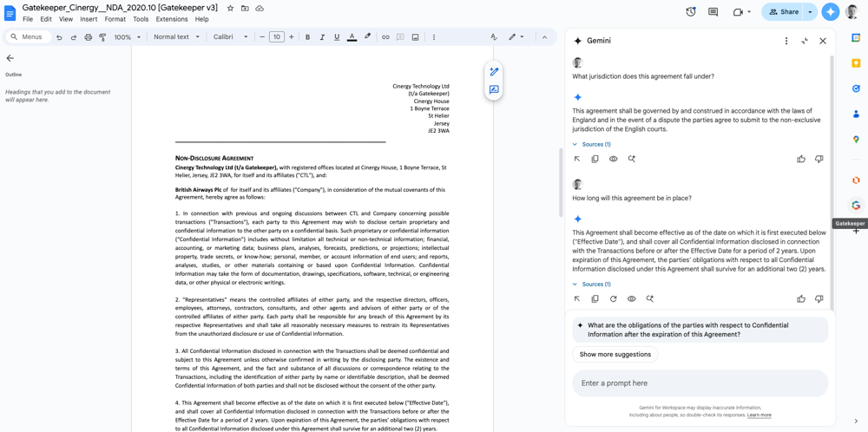Open version history clock icon

click(690, 12)
